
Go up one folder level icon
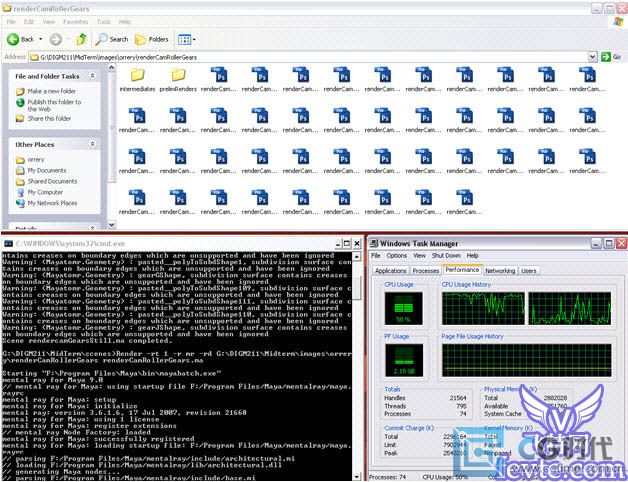coord(82,39)
